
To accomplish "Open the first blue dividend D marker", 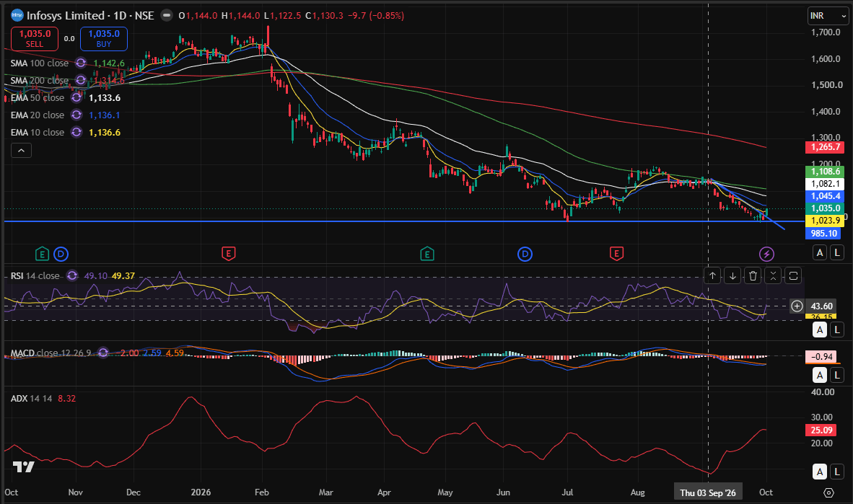I will [61, 254].
